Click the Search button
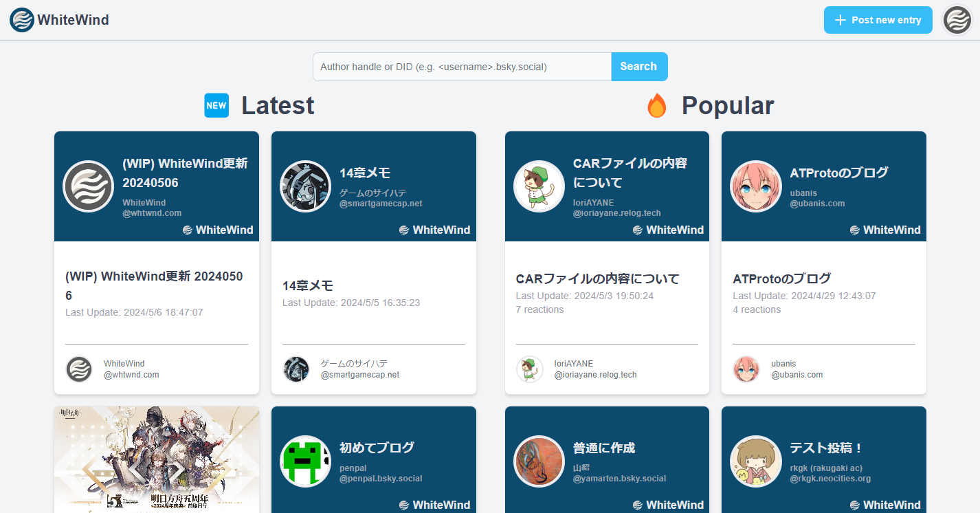The image size is (980, 513). (639, 67)
